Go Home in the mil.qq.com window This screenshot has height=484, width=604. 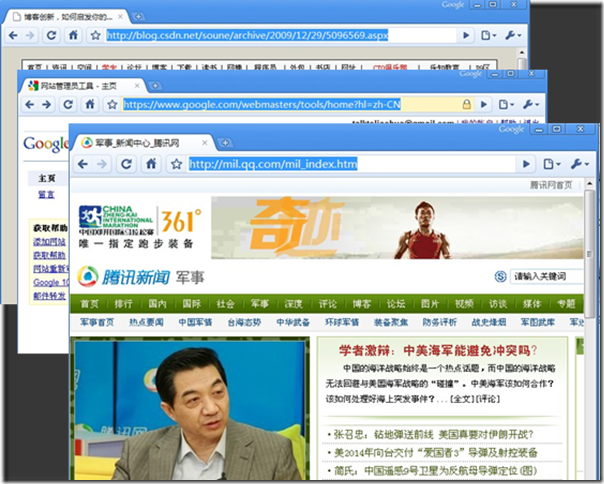[x=151, y=164]
